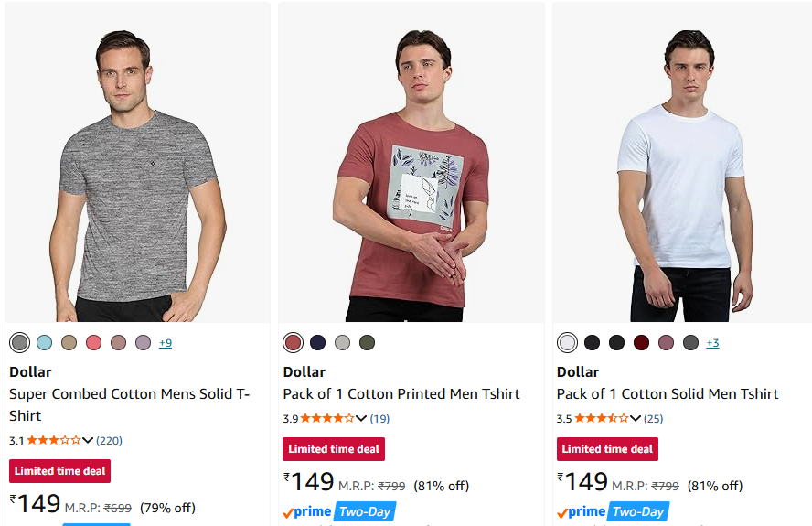Choose maroon swatch for Cotton Solid Tshirt

click(641, 342)
